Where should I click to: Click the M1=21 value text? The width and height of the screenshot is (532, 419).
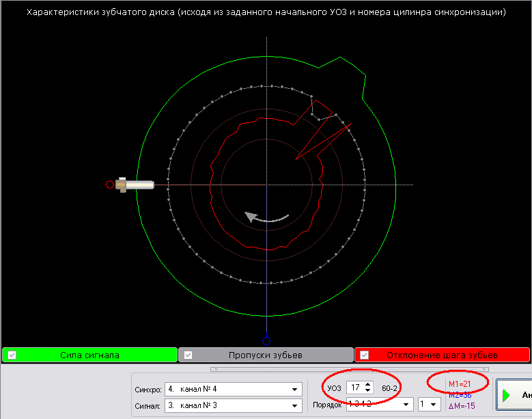click(460, 384)
